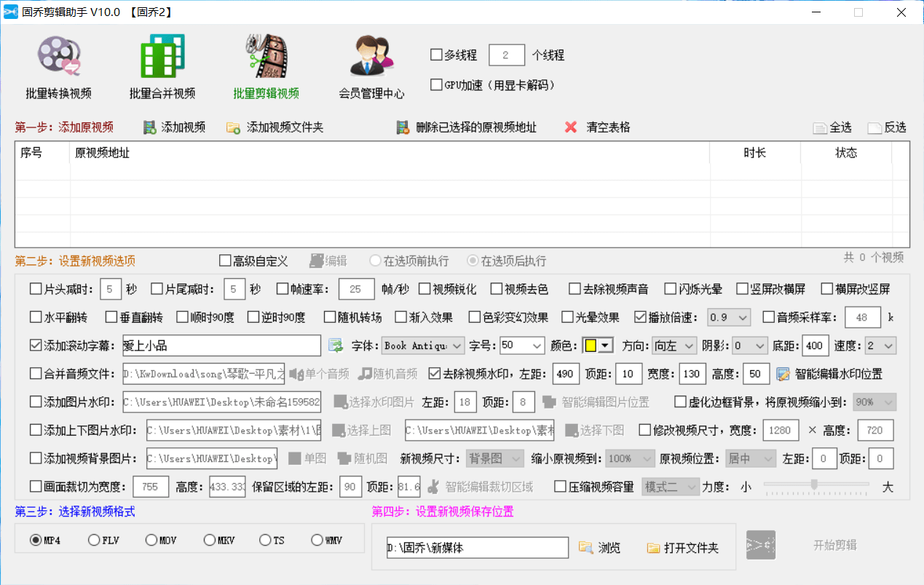Click the red X 清空表格 icon

tap(571, 127)
